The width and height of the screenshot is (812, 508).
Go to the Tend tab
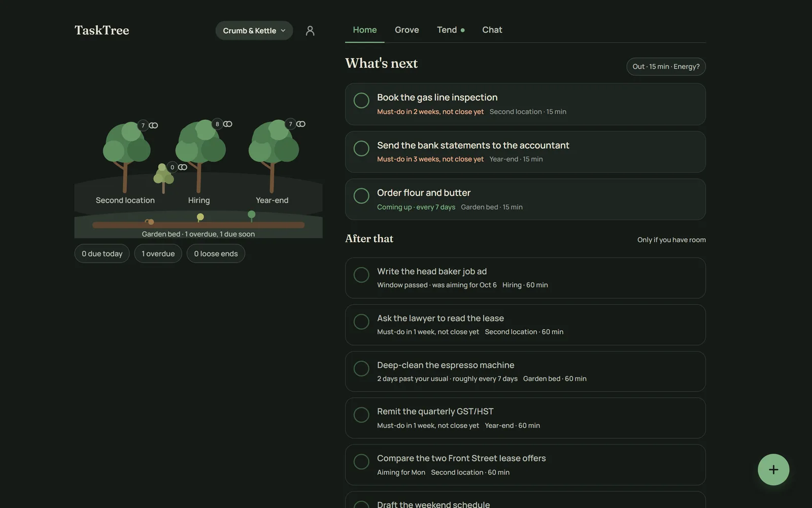tap(451, 30)
